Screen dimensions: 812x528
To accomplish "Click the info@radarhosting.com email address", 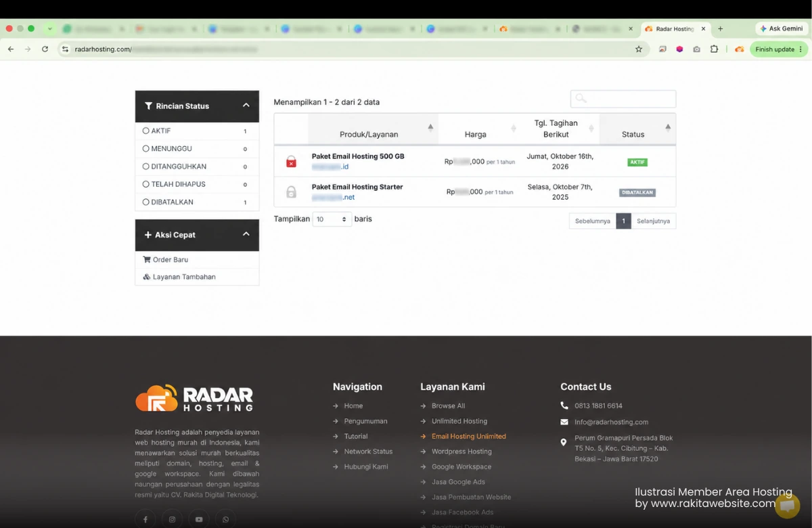I will tap(612, 422).
